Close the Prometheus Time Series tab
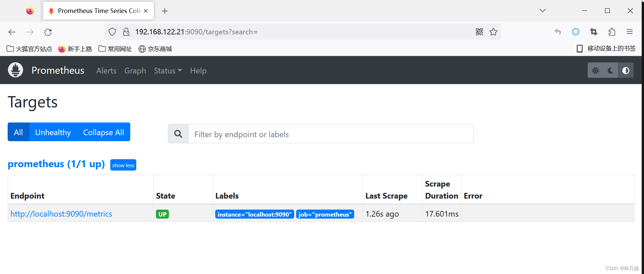The image size is (644, 274). pos(146,11)
